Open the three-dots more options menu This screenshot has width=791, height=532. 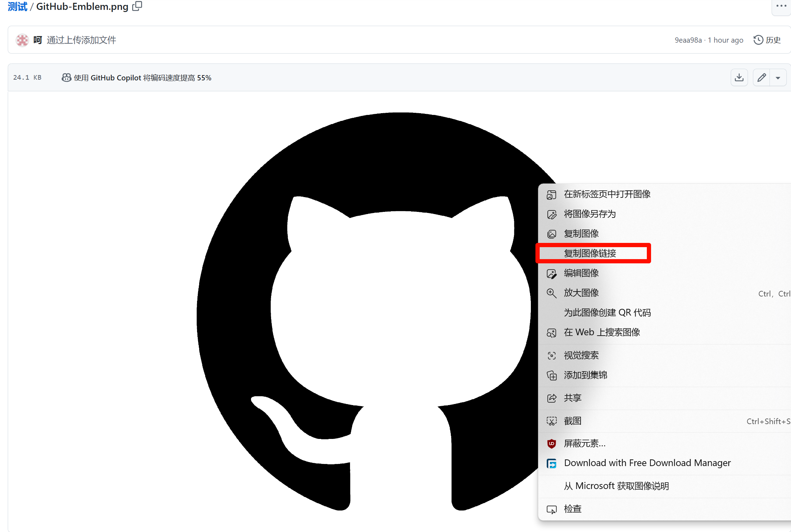pyautogui.click(x=781, y=6)
